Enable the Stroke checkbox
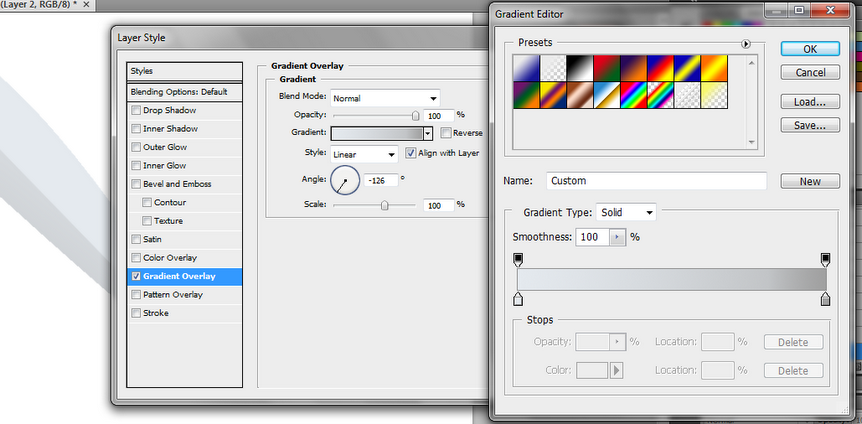862x424 pixels. coord(136,313)
